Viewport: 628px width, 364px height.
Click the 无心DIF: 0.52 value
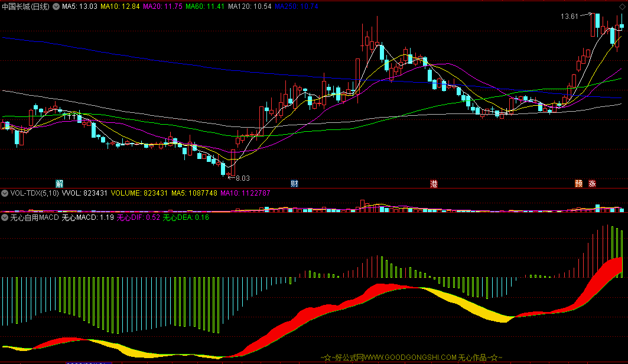138,217
